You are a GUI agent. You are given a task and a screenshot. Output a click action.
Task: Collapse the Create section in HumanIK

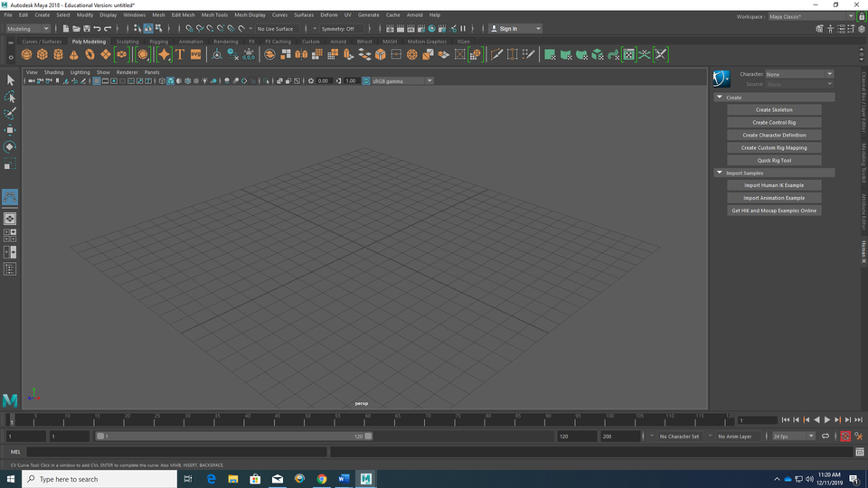click(720, 98)
